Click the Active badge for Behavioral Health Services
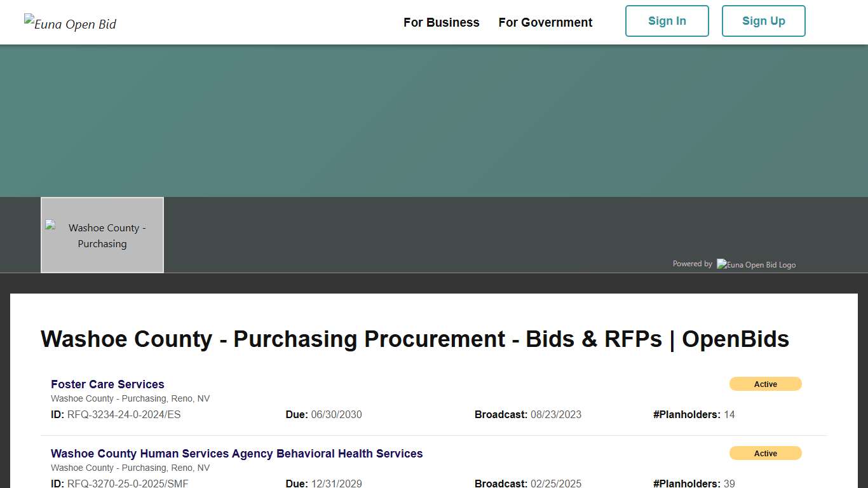Viewport: 868px width, 488px height. click(765, 453)
